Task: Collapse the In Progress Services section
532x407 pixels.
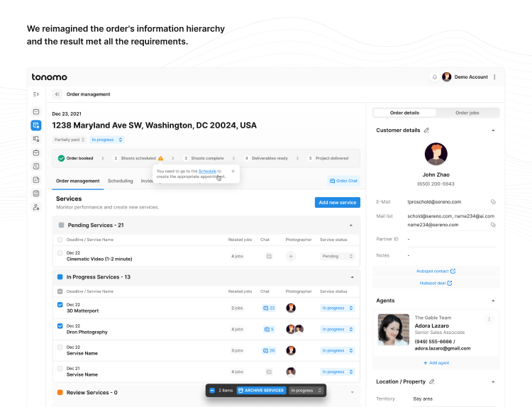Action: [352, 277]
